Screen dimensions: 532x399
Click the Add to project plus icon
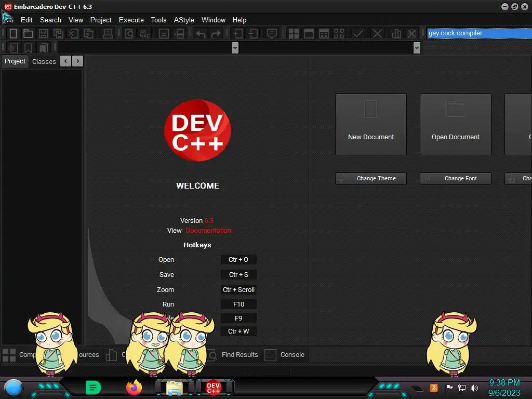[237, 34]
